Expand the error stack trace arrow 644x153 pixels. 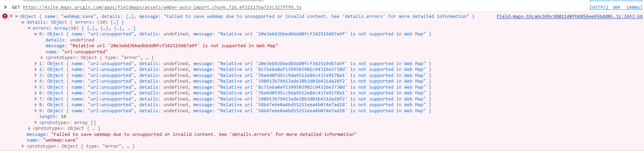(11, 16)
